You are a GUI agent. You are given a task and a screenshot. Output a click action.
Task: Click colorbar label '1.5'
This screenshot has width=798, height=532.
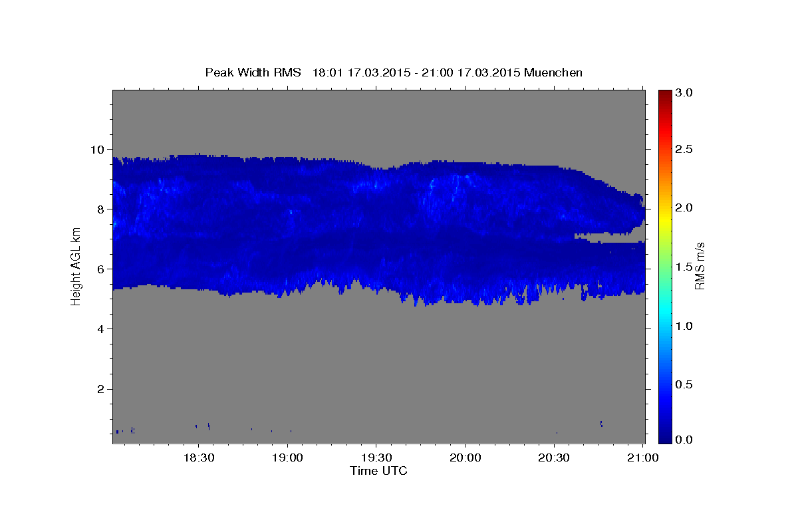pos(685,267)
